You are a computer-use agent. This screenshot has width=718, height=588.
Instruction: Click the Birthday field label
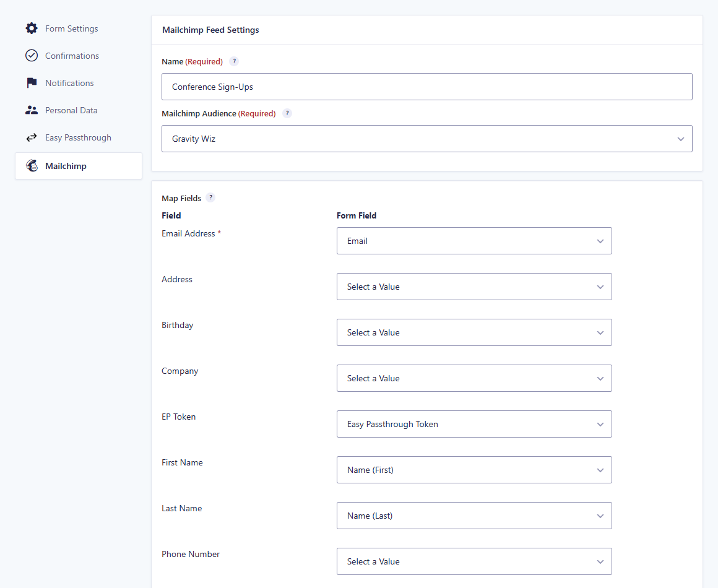tap(177, 325)
